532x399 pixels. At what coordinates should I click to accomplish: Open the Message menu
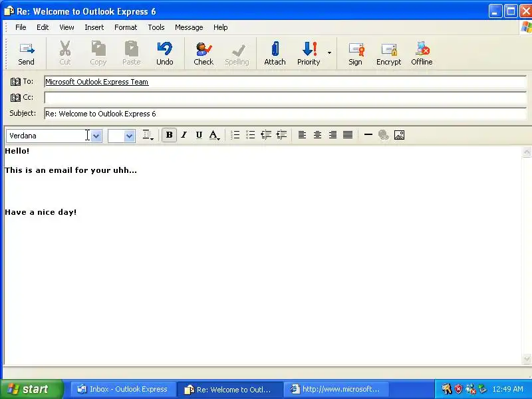[x=189, y=27]
